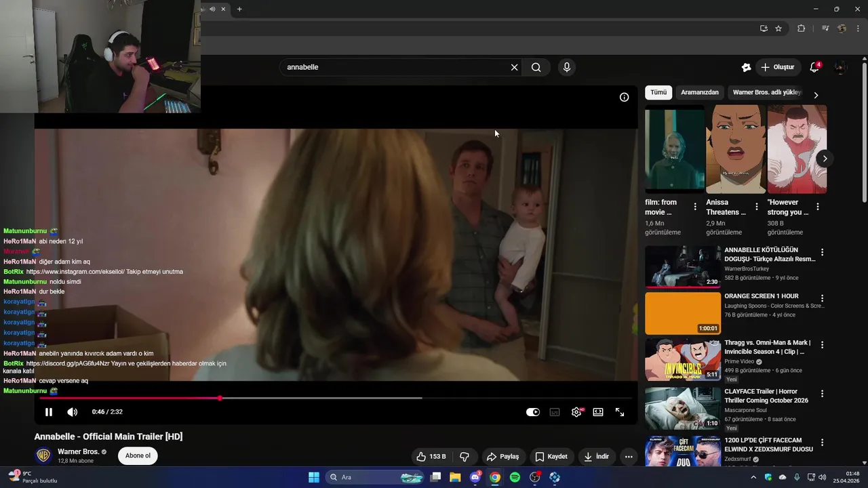Open options for Thragg vs. Omni-Man video
Screen dimensions: 868x488
(x=823, y=345)
